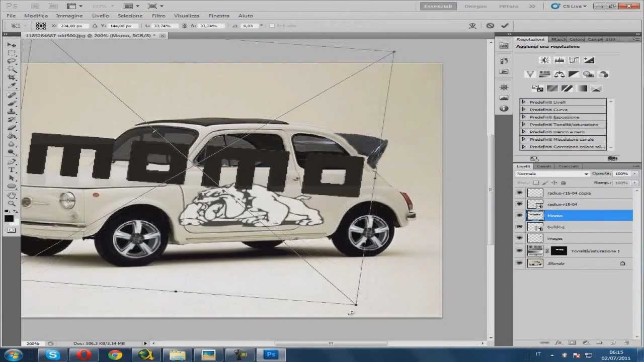
Task: Select the Pen tool
Action: [x=11, y=162]
